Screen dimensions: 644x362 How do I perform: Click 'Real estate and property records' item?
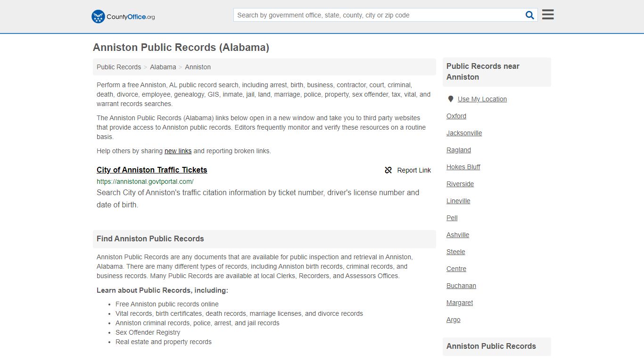[x=164, y=342]
